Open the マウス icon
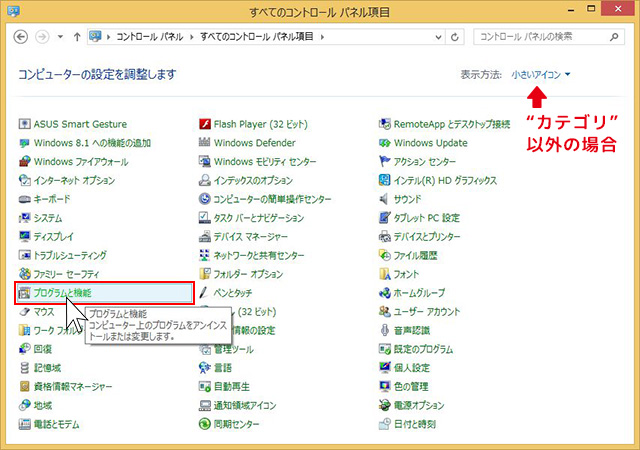The width and height of the screenshot is (640, 450). [x=24, y=312]
